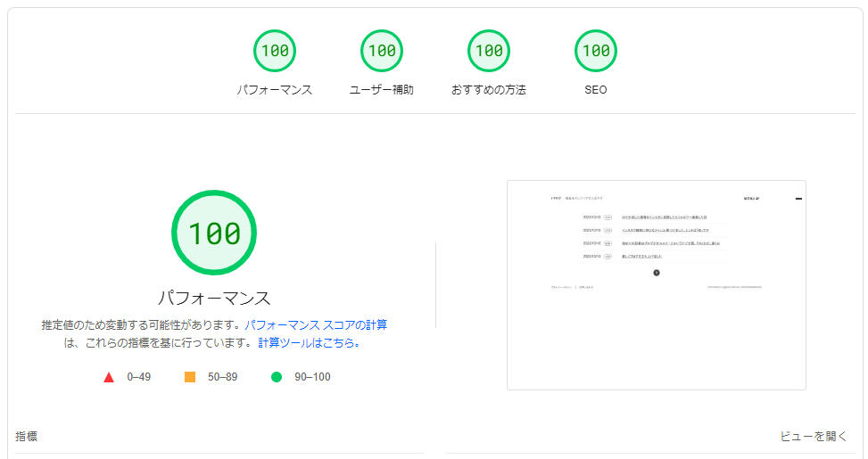Select the おすすめの方法 100 score gauge
Viewport: 868px width, 459px height.
(489, 51)
